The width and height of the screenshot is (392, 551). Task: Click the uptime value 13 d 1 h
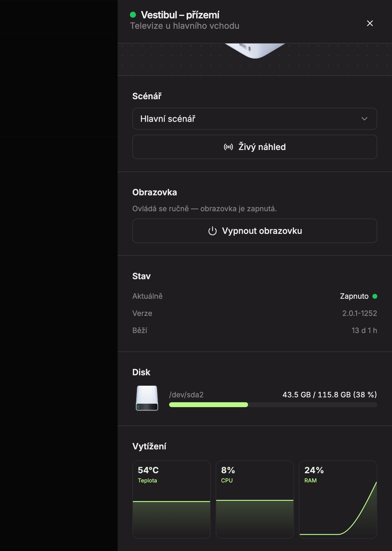pos(364,330)
